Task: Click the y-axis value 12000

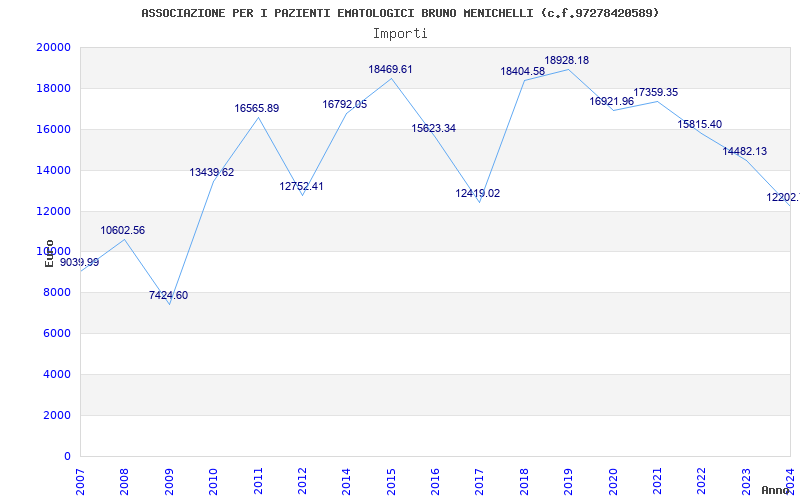Action: point(53,211)
